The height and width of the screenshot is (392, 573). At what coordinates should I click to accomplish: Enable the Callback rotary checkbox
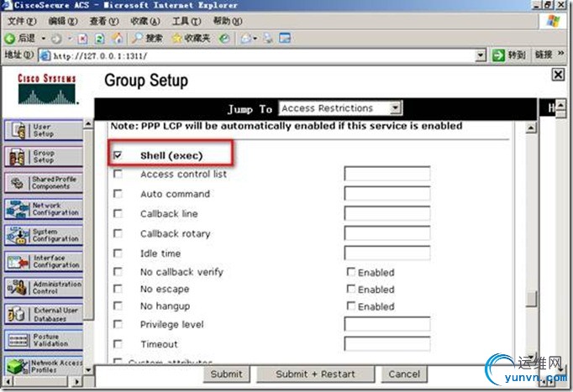click(x=118, y=233)
